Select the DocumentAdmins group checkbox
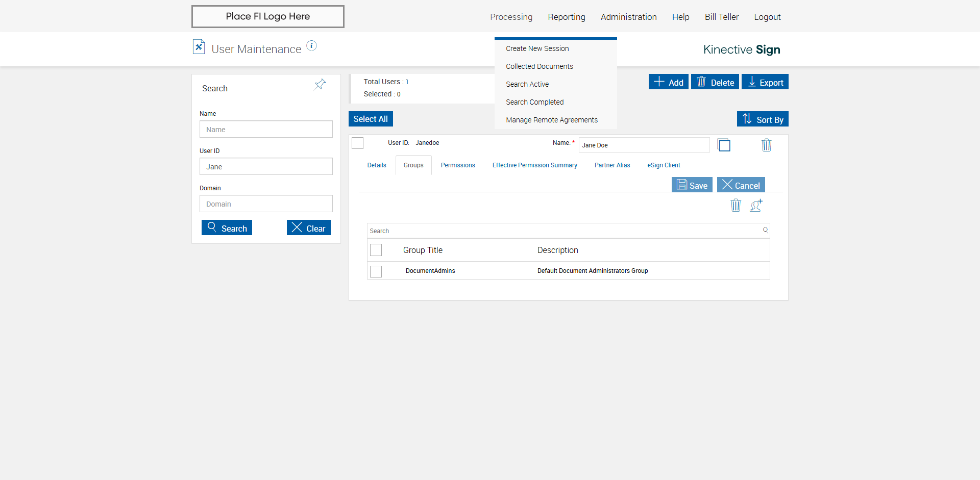Screen dimensions: 980x480 [x=376, y=271]
